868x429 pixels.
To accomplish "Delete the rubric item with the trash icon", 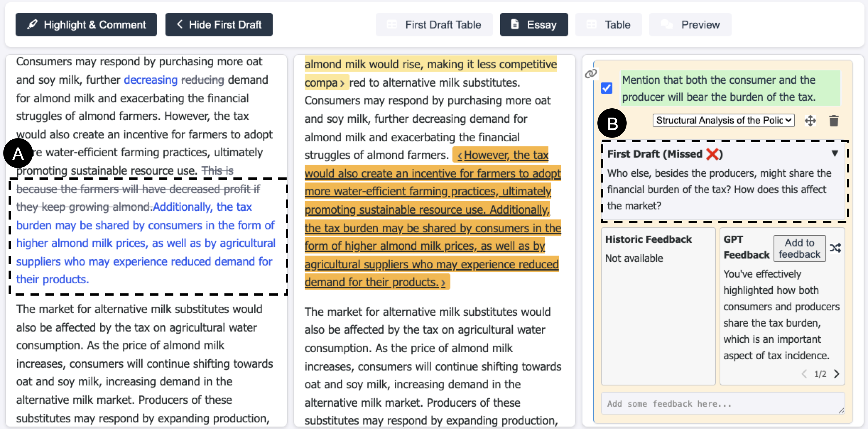I will point(834,120).
